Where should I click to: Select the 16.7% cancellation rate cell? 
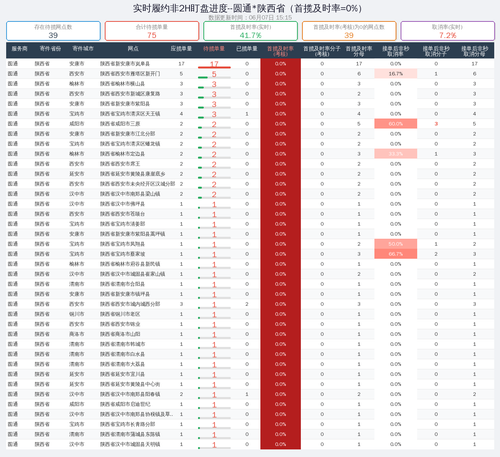click(x=396, y=74)
